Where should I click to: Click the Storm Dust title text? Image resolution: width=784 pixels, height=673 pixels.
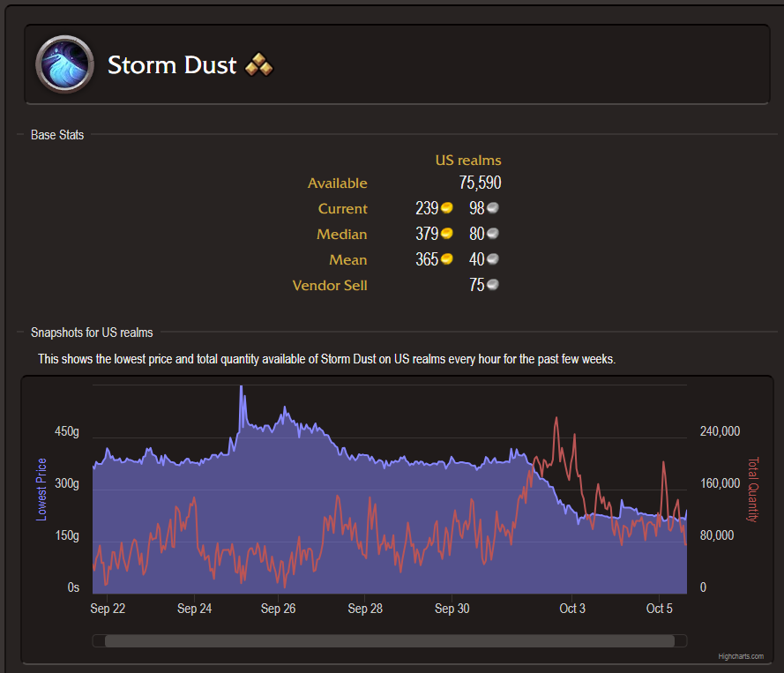(172, 64)
